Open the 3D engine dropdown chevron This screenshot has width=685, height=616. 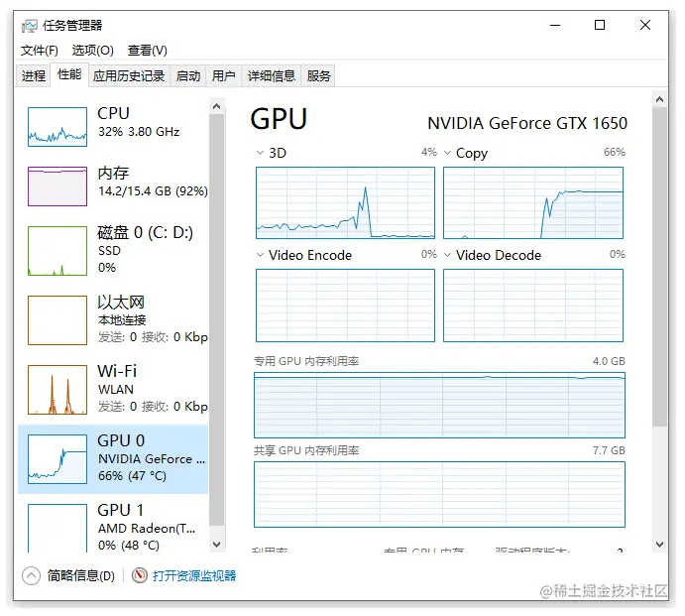point(260,153)
